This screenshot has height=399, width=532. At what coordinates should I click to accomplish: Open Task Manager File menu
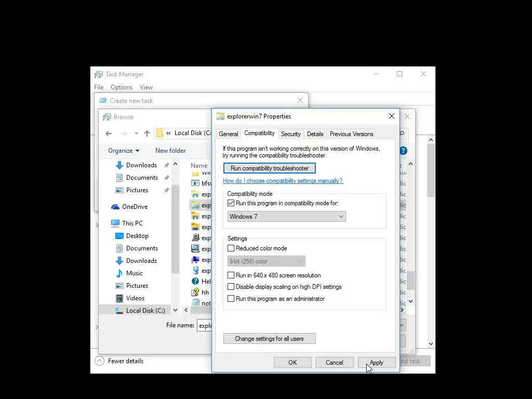click(x=99, y=87)
